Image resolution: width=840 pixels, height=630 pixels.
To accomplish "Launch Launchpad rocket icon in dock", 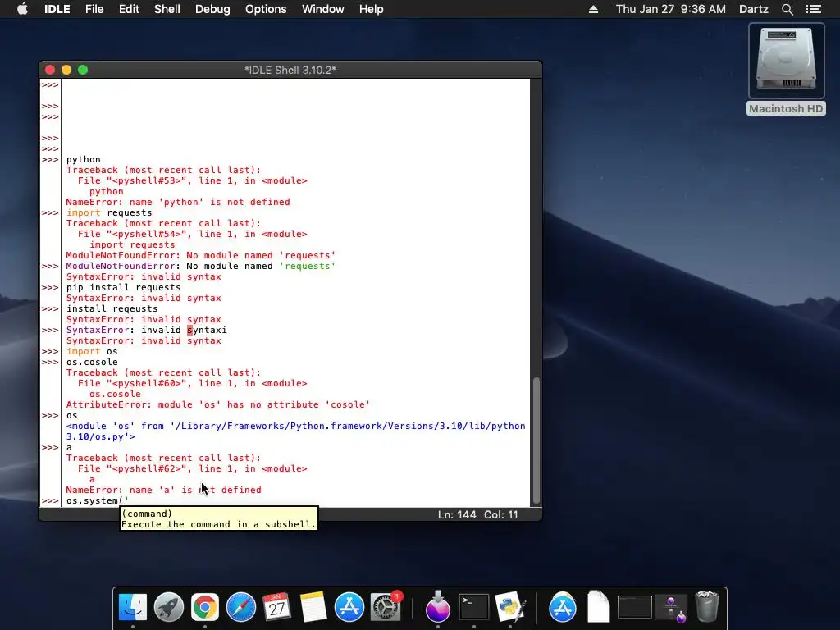I will pyautogui.click(x=169, y=608).
